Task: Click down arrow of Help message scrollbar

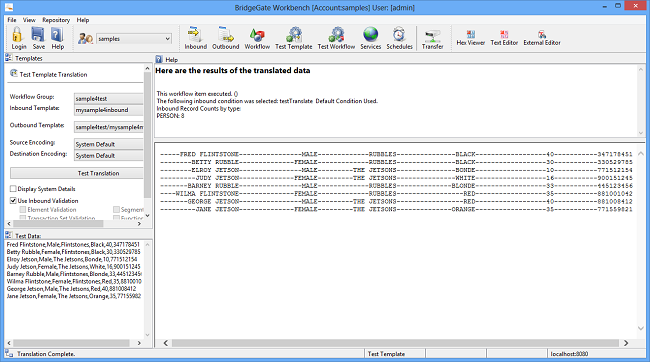Action: coord(641,133)
